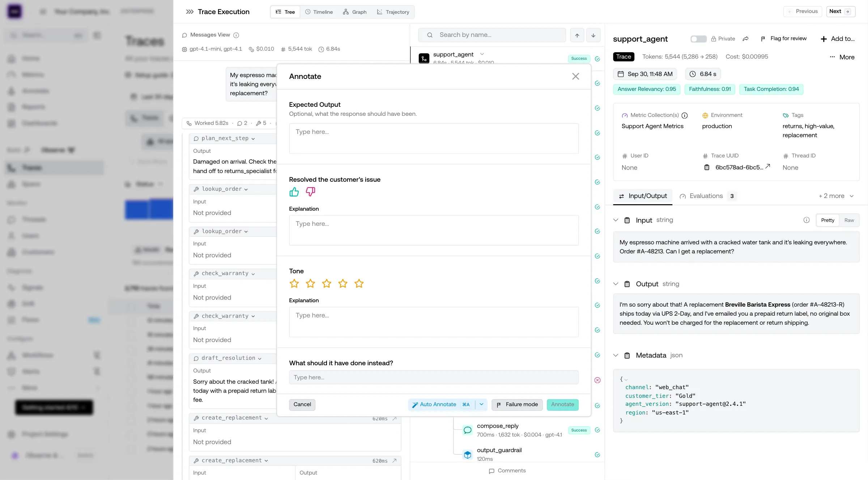Screen dimensions: 868x480
Task: Toggle the Private switch
Action: click(x=698, y=39)
